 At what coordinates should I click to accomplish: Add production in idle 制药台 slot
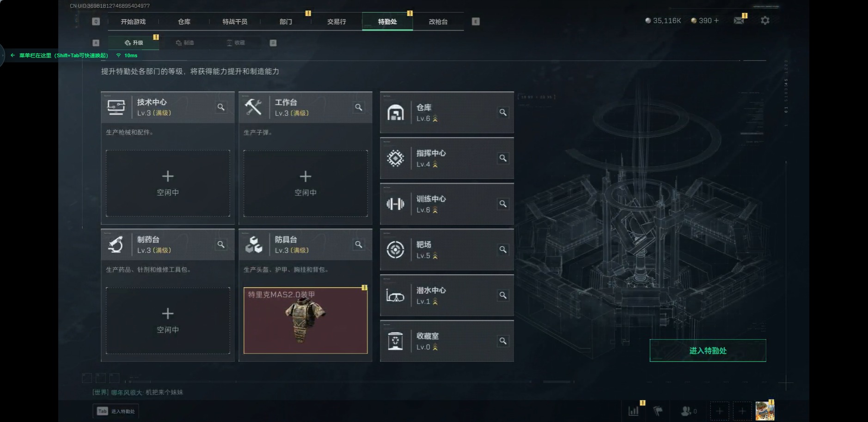pyautogui.click(x=168, y=320)
